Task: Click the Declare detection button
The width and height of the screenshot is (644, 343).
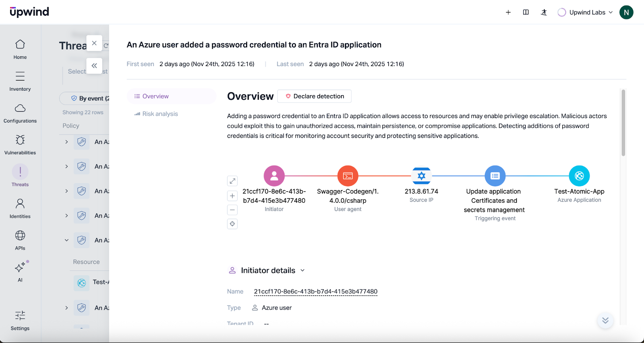Action: [x=314, y=96]
